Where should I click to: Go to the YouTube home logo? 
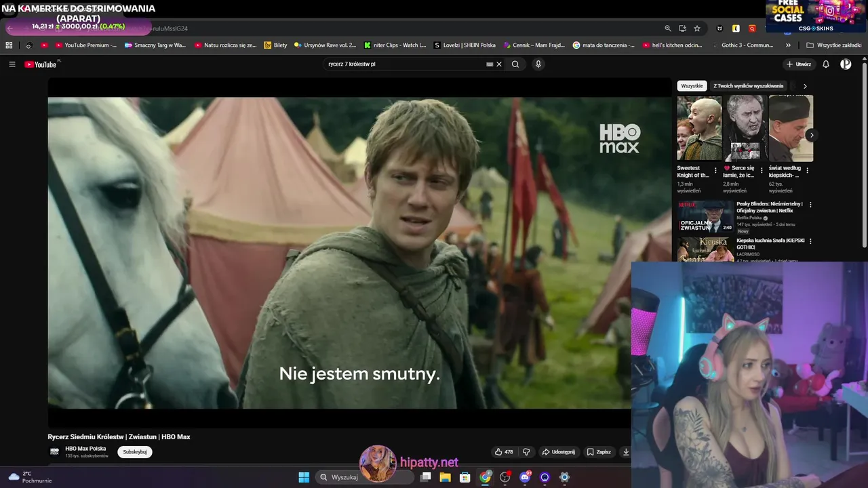coord(42,64)
